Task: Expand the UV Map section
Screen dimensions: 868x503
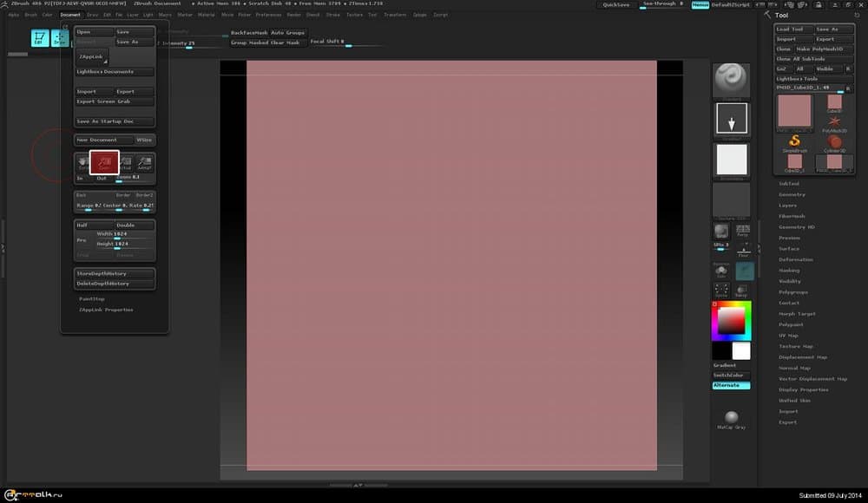Action: pyautogui.click(x=788, y=336)
